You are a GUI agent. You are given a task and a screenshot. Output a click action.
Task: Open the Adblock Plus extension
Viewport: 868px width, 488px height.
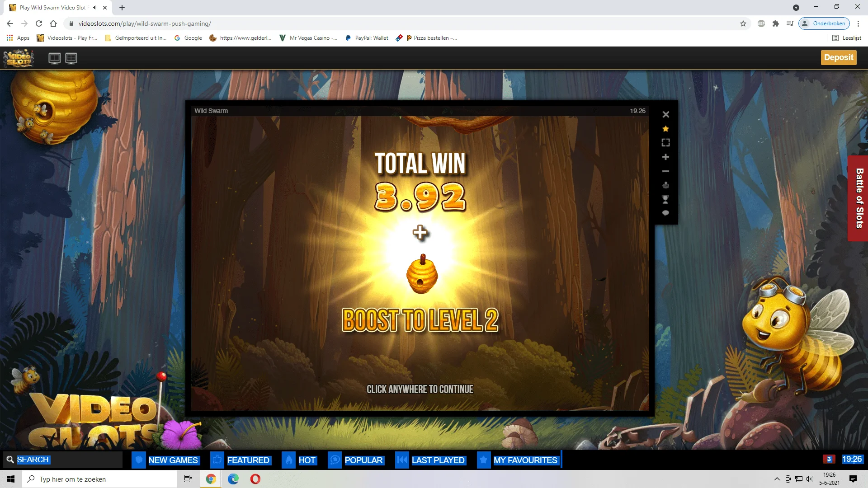[761, 23]
